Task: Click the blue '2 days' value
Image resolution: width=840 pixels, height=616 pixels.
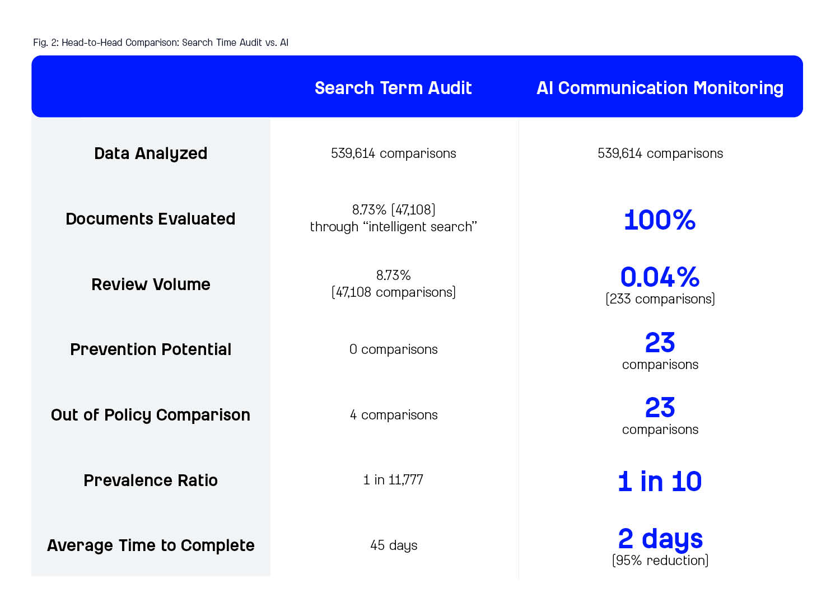Action: coord(660,539)
